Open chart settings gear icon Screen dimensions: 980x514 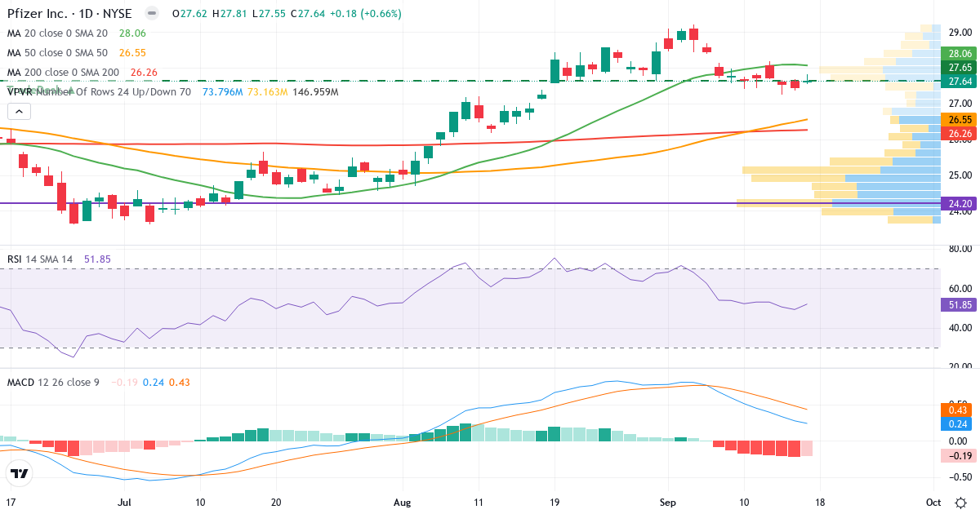click(x=961, y=502)
